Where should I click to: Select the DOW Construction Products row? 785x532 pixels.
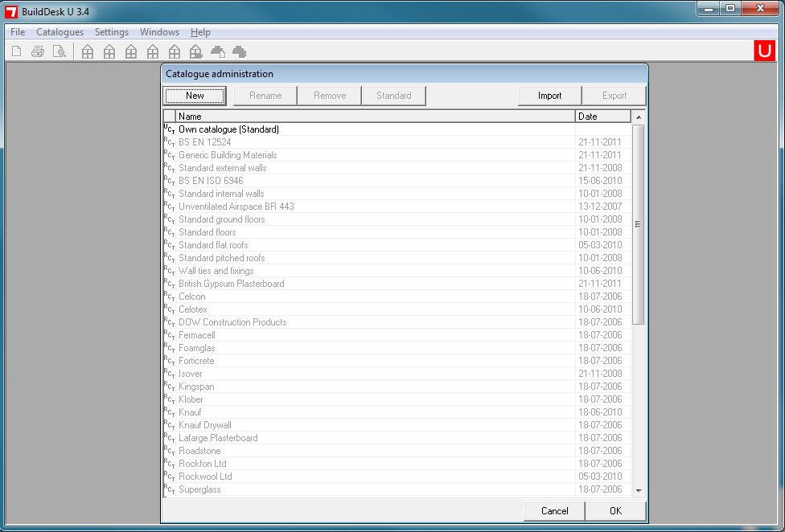[397, 322]
